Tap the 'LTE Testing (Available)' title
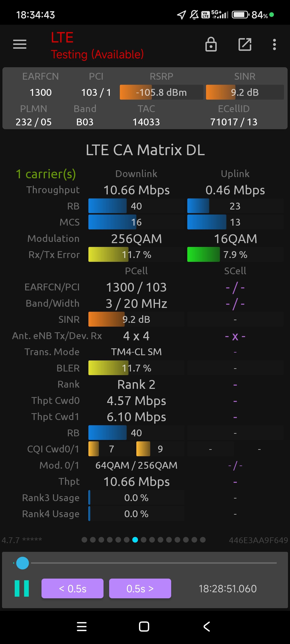This screenshot has width=290, height=644. (97, 46)
